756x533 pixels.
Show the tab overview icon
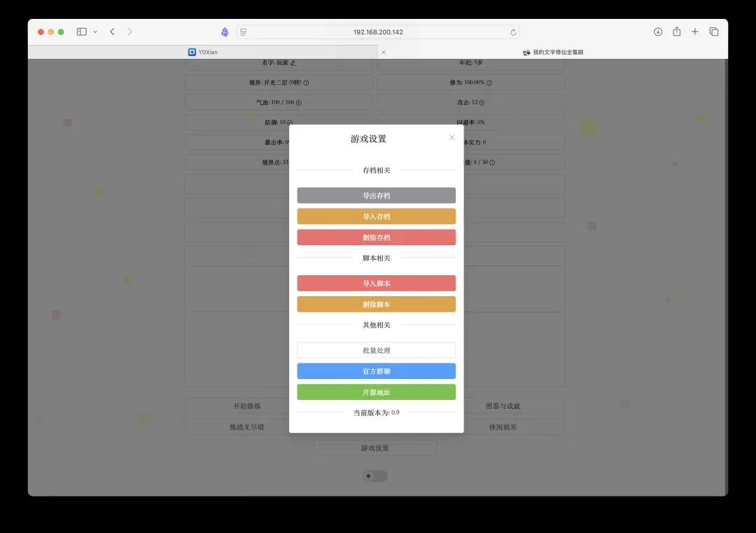pos(714,32)
